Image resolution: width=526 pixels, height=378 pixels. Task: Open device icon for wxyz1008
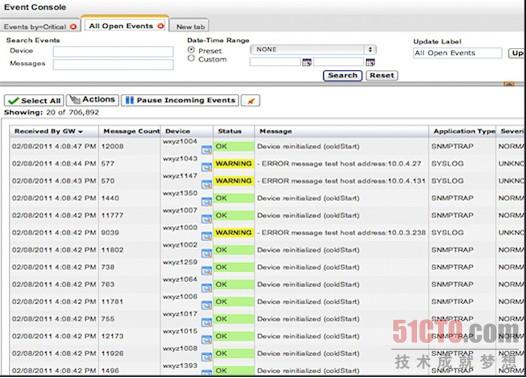coord(206,357)
